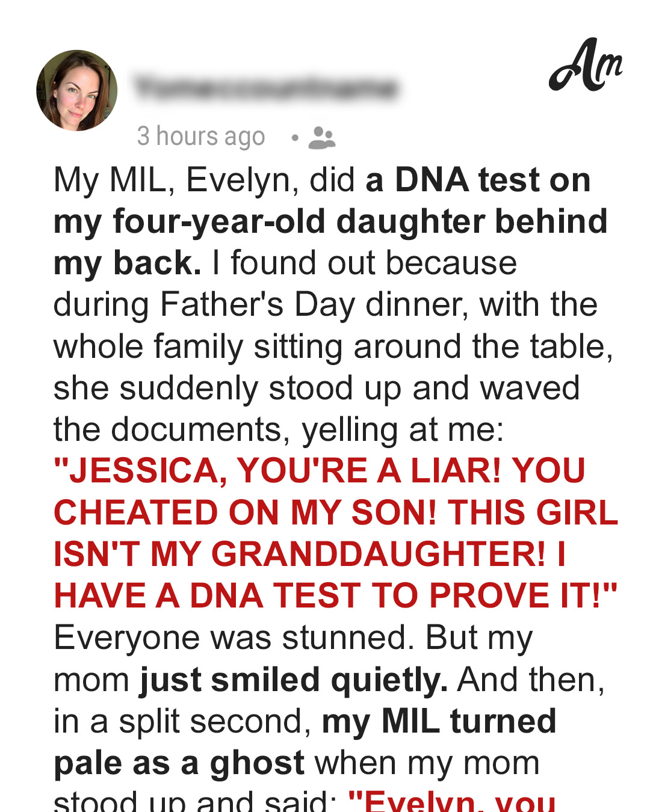Click the red text "JESSICA, YOU'RE A LIAR!"

(277, 471)
